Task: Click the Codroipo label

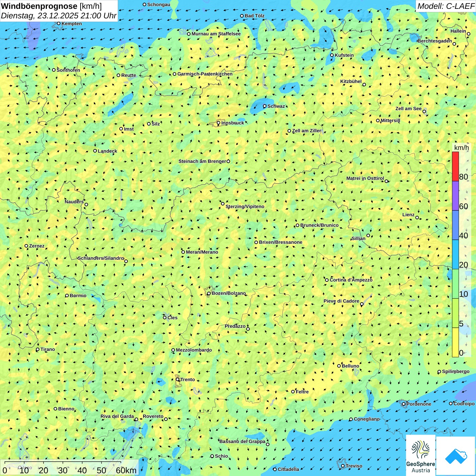Action: point(464,404)
